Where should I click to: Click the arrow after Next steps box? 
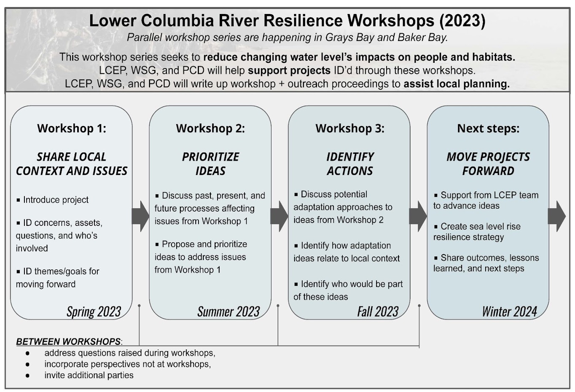click(x=557, y=216)
